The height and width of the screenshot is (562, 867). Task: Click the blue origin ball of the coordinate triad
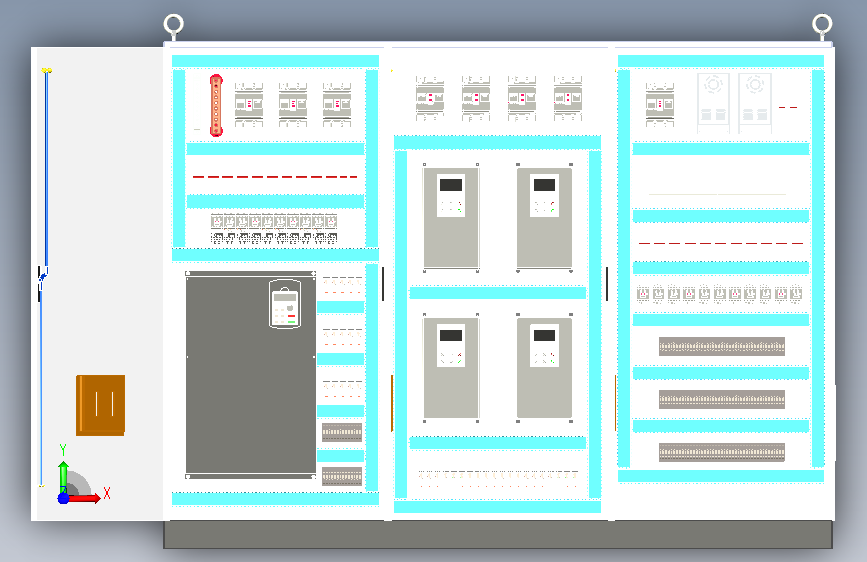(x=64, y=498)
